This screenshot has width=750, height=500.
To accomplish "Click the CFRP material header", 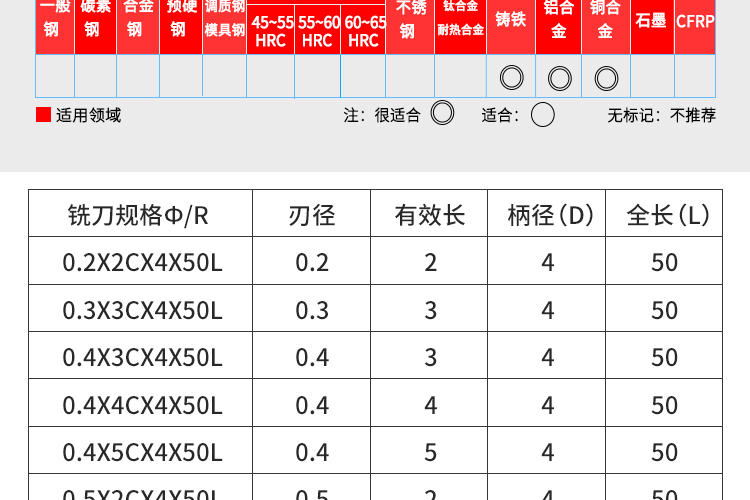I will click(695, 21).
